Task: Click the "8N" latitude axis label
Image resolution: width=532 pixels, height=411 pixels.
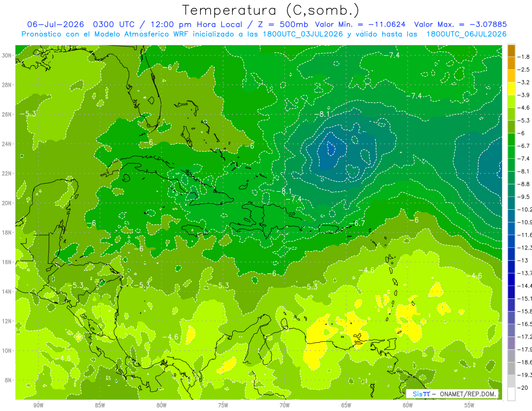Action: [8, 380]
